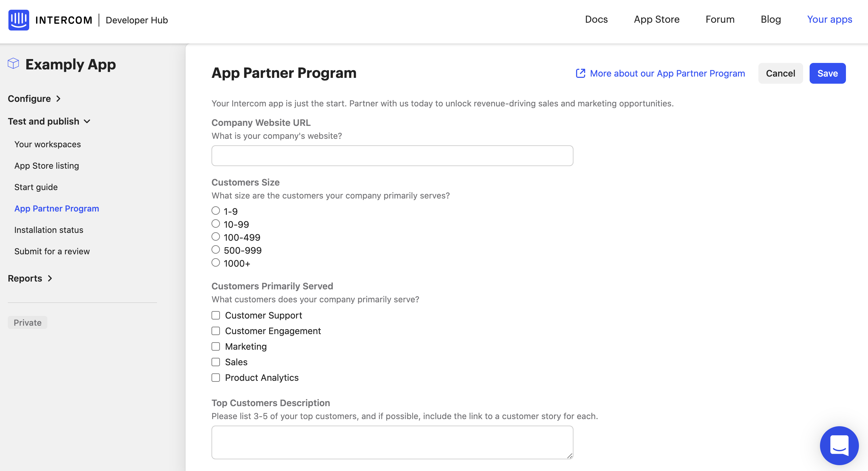Image resolution: width=868 pixels, height=471 pixels.
Task: Enable the Marketing checkbox
Action: click(x=216, y=346)
